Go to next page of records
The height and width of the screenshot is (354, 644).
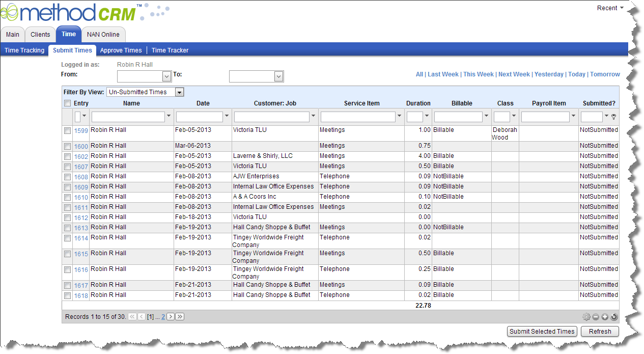tap(171, 317)
